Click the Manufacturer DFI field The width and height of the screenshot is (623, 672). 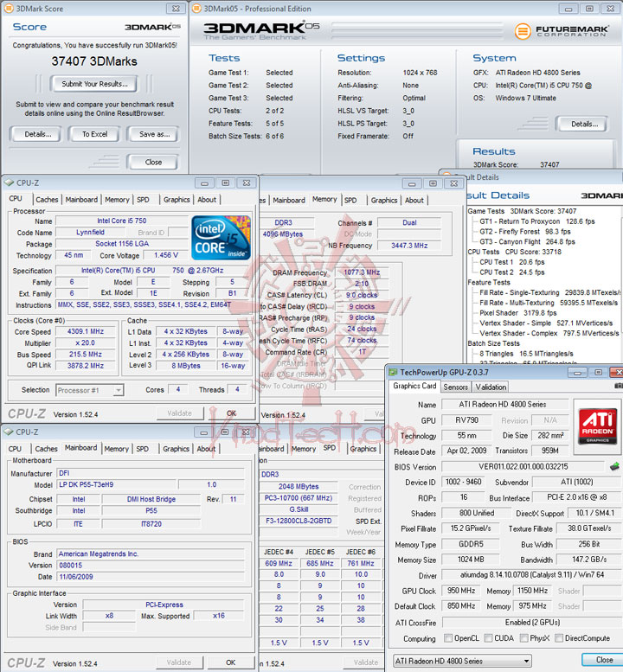(x=151, y=473)
